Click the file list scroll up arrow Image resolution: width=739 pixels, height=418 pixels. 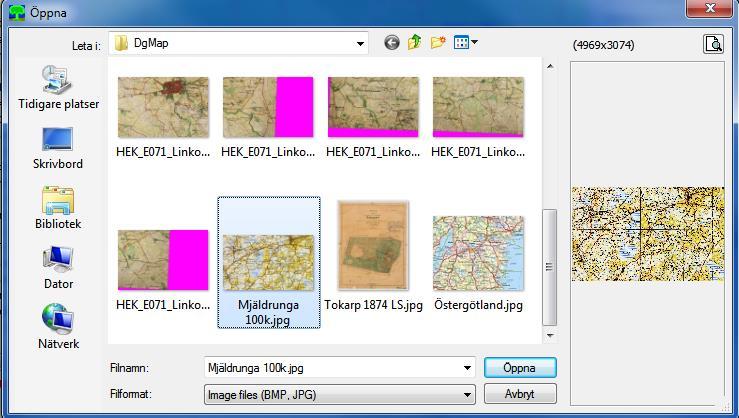(x=550, y=66)
